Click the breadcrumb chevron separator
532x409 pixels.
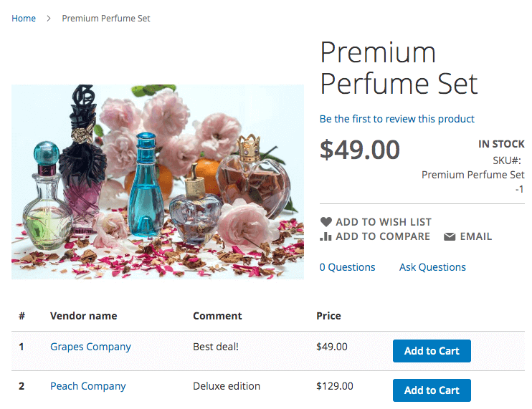click(49, 19)
